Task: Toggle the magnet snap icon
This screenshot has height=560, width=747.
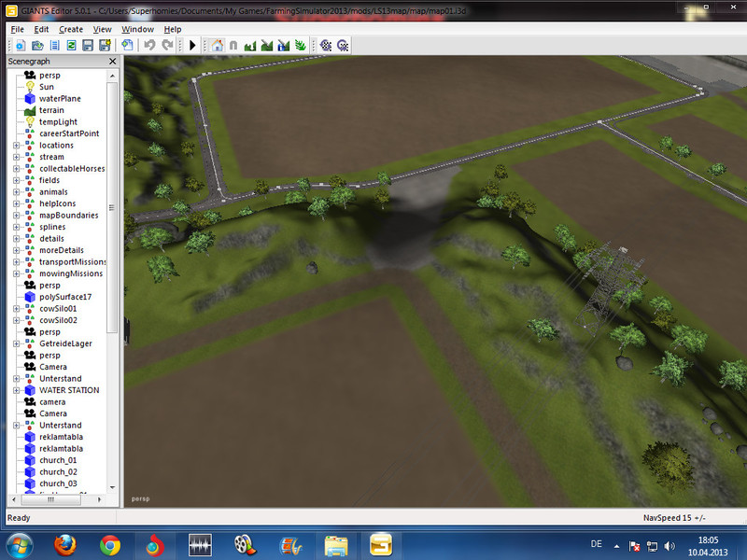Action: point(233,46)
